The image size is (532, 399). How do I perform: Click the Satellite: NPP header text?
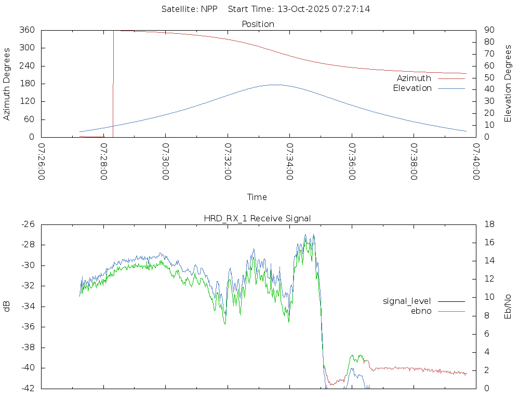189,9
